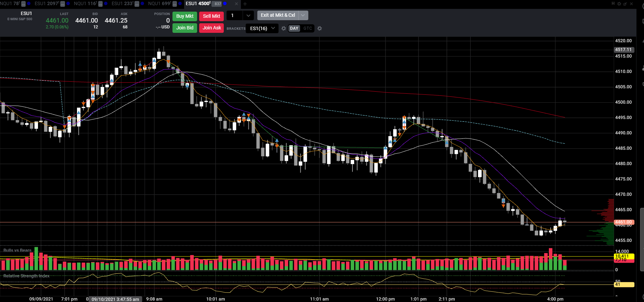The image size is (644, 302).
Task: Open the ES1(16) brackets dropdown
Action: (262, 28)
